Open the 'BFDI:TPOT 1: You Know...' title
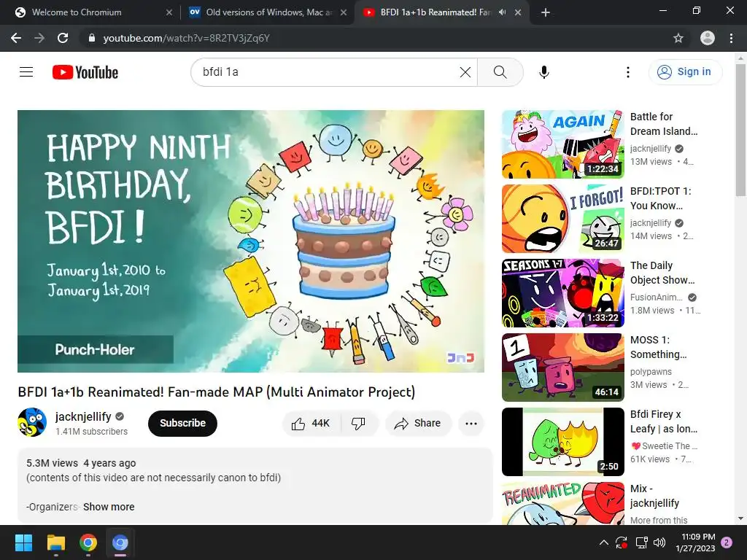Viewport: 747px width, 560px height. (x=661, y=198)
